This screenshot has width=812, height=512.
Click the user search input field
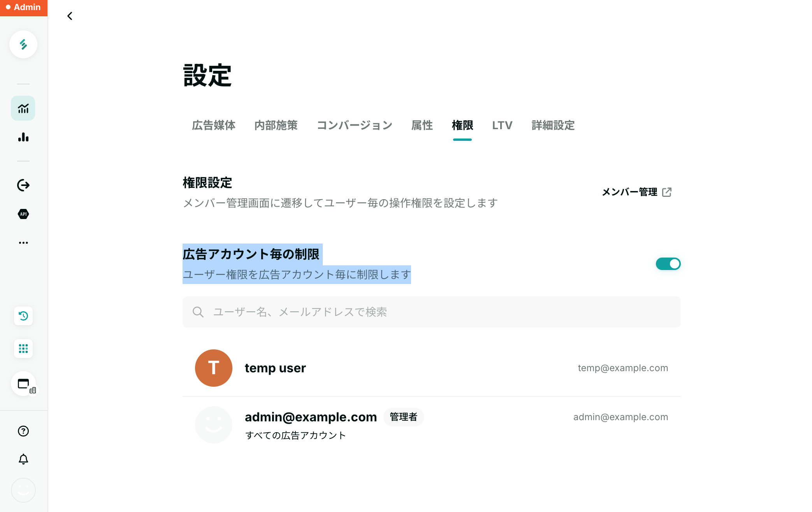pos(431,312)
